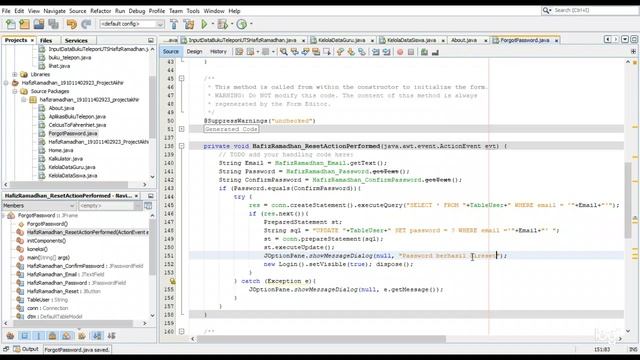Click the Shift Line Left editor icon
The width and height of the screenshot is (640, 360).
pyautogui.click(x=376, y=52)
